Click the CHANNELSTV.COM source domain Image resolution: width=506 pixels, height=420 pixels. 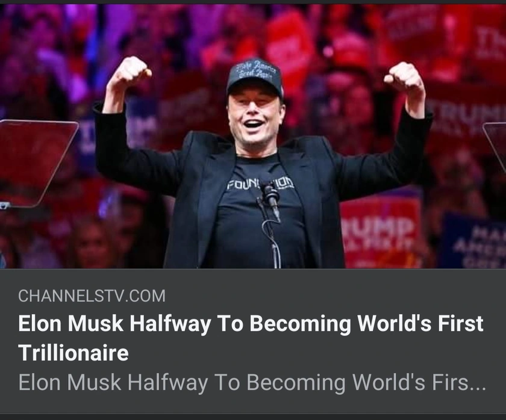pos(92,296)
